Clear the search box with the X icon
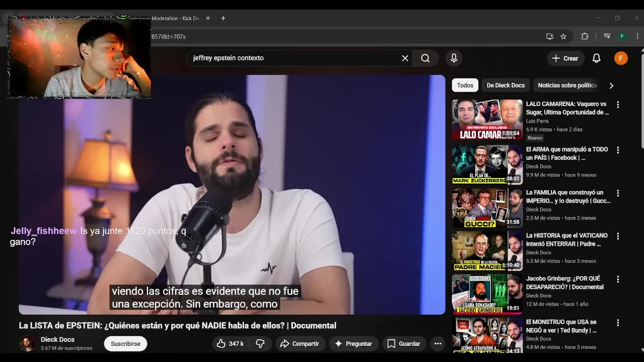This screenshot has height=362, width=644. tap(405, 58)
